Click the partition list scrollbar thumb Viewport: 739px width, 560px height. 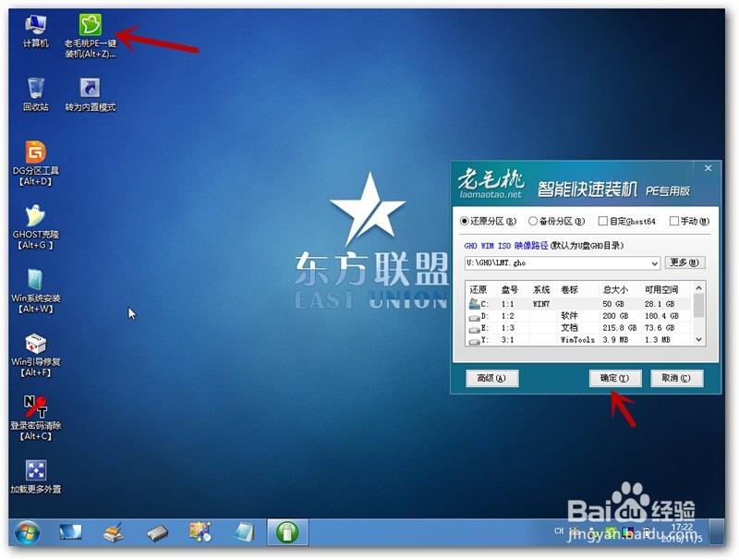[x=699, y=306]
